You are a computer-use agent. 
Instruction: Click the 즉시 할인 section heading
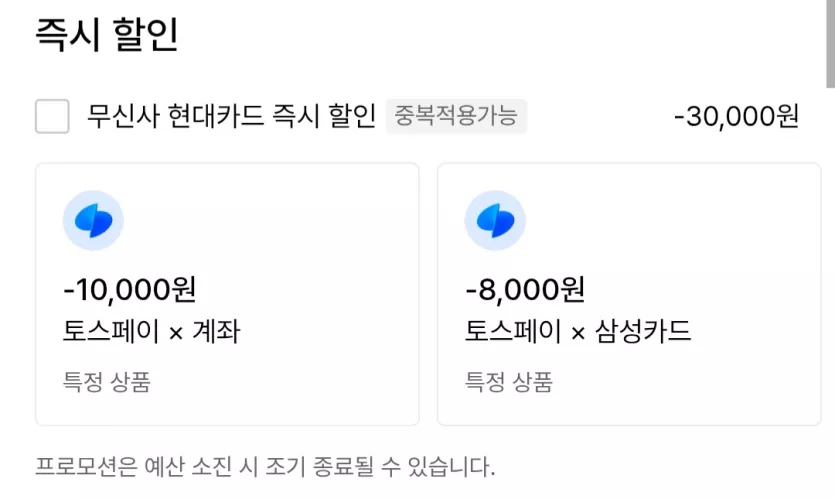107,35
